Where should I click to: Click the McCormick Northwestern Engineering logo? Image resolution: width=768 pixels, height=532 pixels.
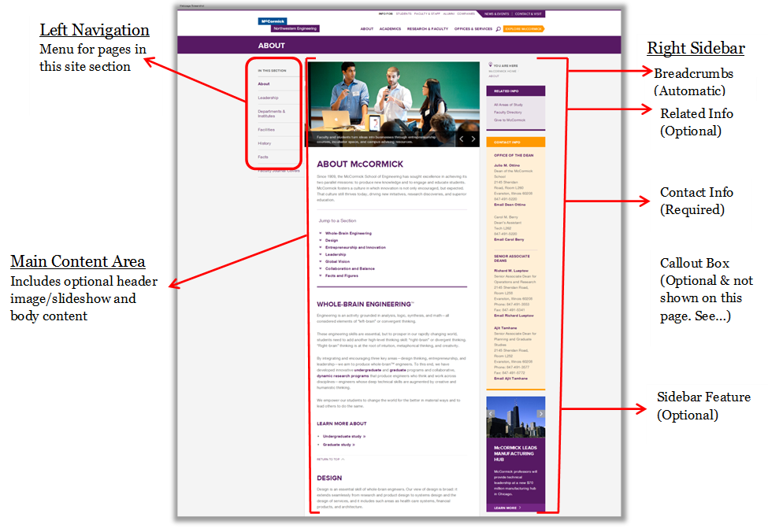[288, 24]
